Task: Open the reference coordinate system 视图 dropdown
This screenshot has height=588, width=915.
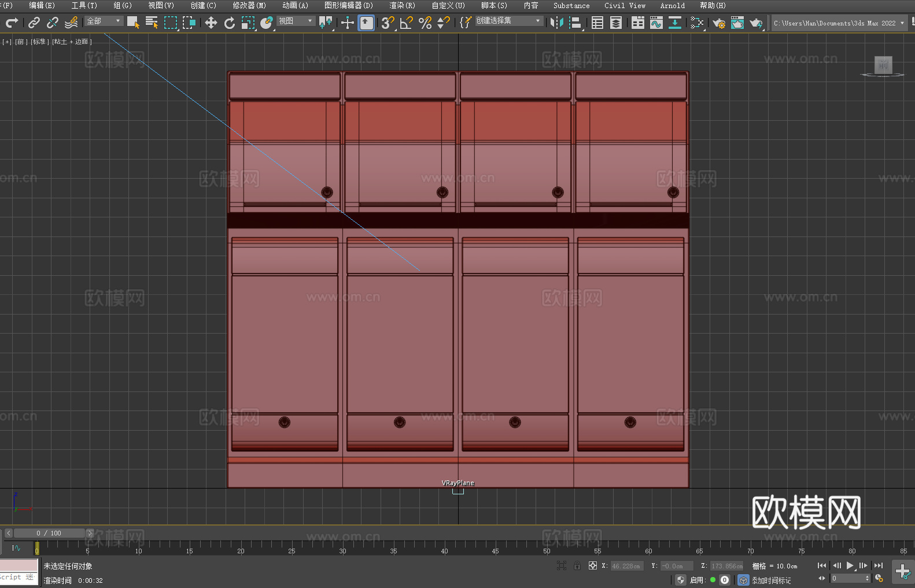Action: tap(296, 21)
